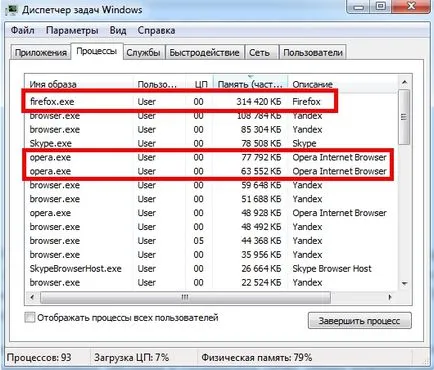Select the Процессы tab
The width and height of the screenshot is (434, 370).
pos(97,51)
